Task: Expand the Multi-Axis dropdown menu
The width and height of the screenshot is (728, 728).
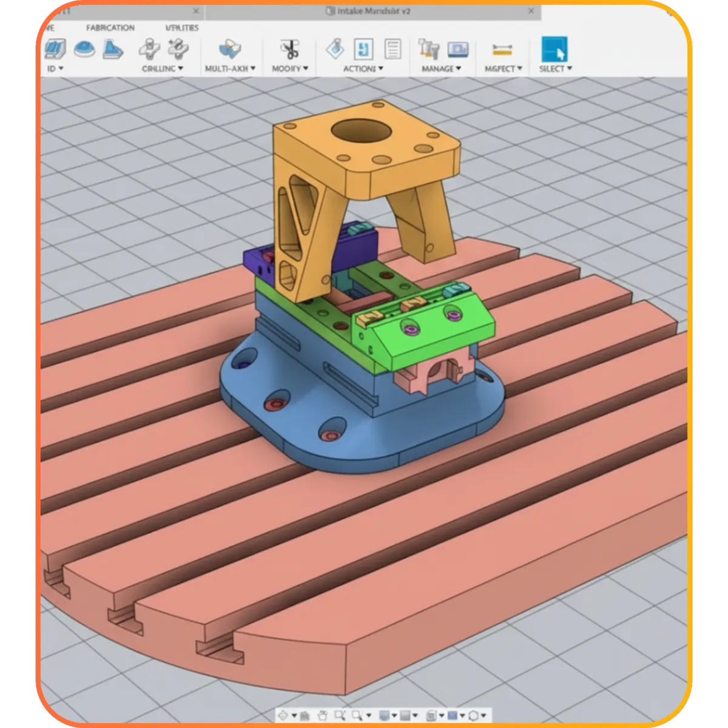Action: 230,69
